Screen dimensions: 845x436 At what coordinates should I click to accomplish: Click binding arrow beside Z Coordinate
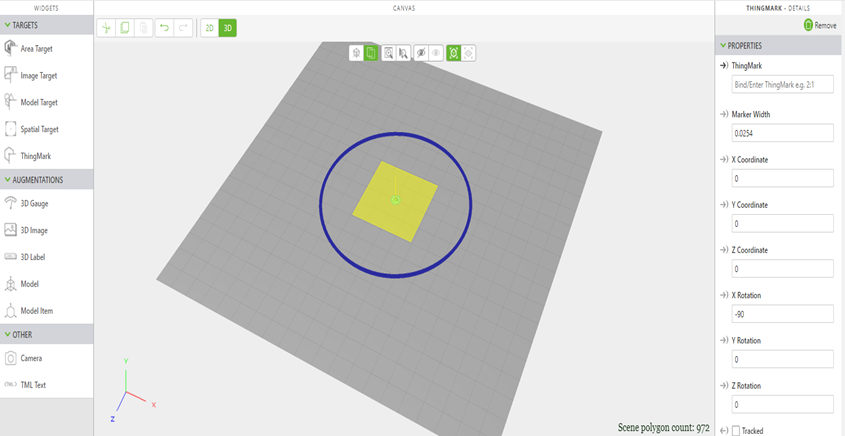point(724,250)
